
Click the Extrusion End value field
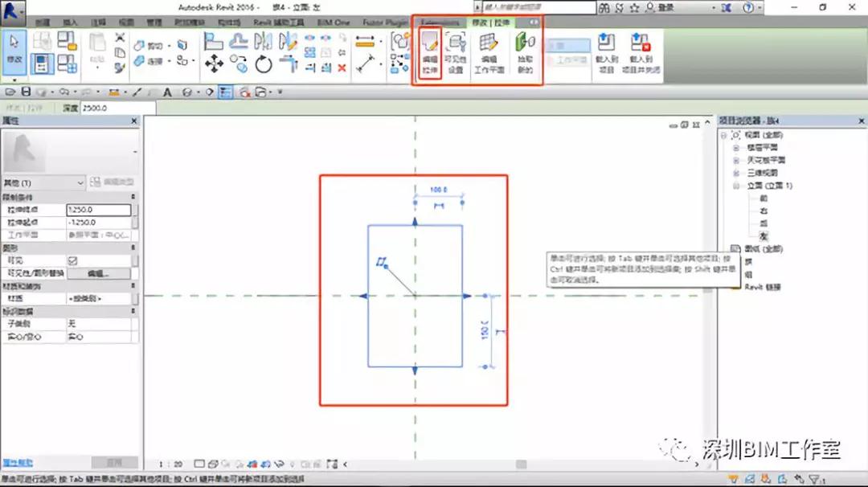pos(99,210)
